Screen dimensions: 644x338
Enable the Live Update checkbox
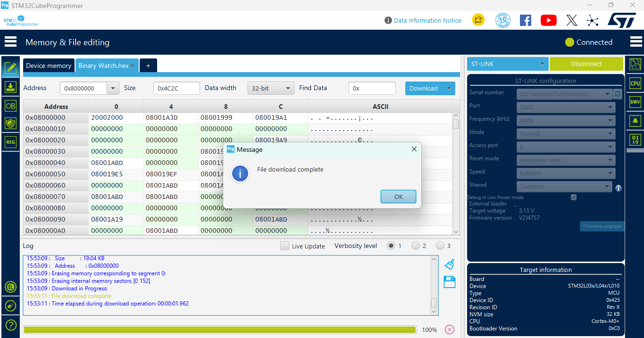pos(284,246)
